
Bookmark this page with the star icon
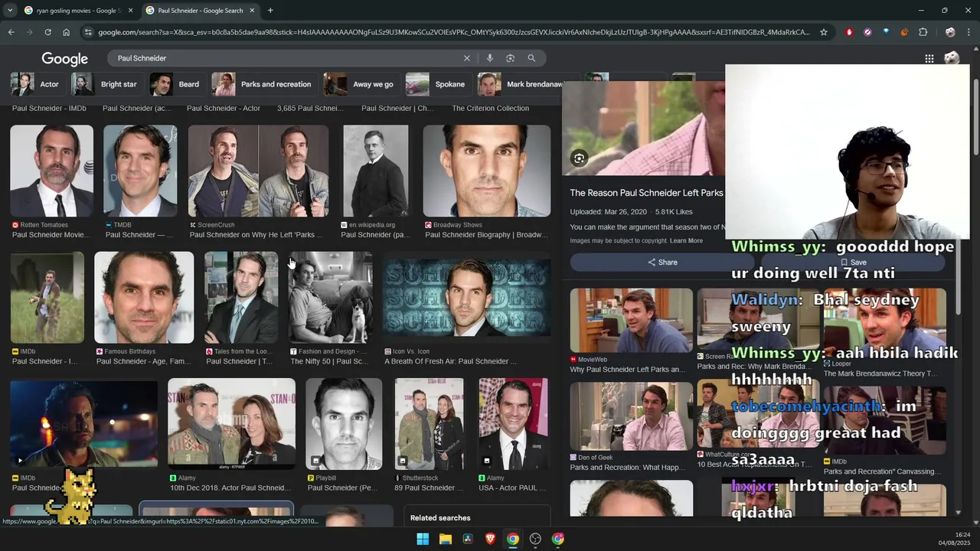click(x=824, y=32)
